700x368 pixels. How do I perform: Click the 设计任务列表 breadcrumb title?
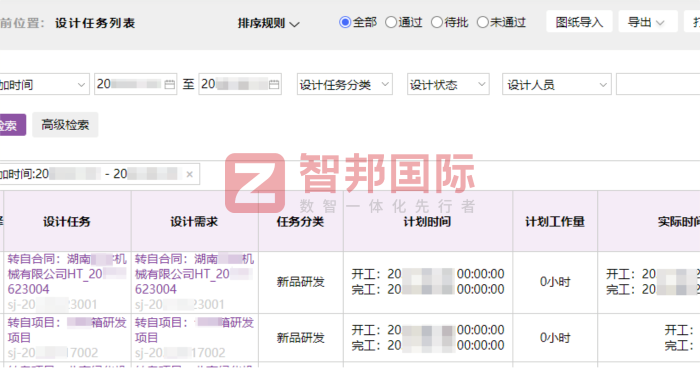coord(95,23)
